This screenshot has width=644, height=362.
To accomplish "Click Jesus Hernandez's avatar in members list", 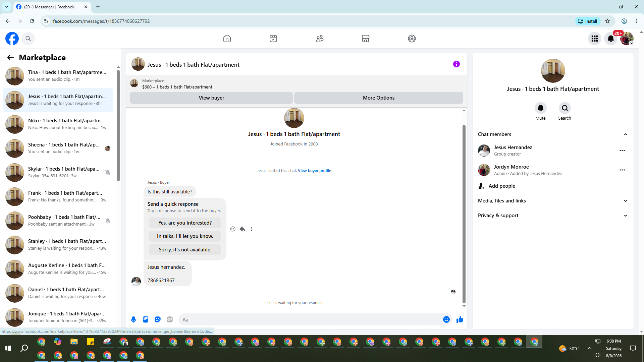I will 484,150.
